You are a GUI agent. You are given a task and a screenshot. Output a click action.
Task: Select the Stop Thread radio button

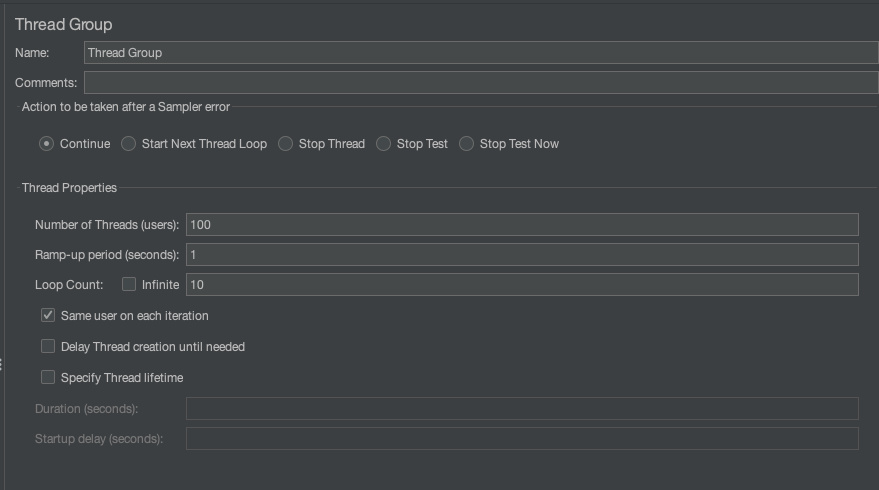point(286,144)
